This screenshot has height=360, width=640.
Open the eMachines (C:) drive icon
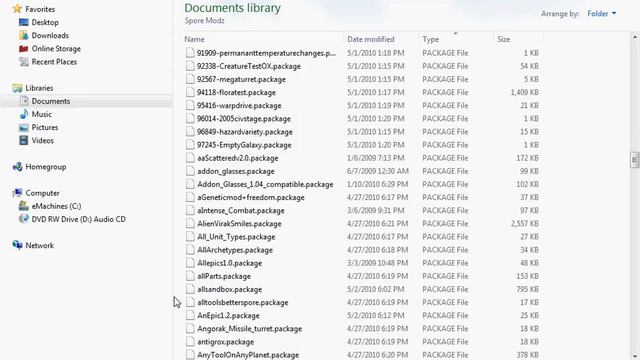coord(24,206)
